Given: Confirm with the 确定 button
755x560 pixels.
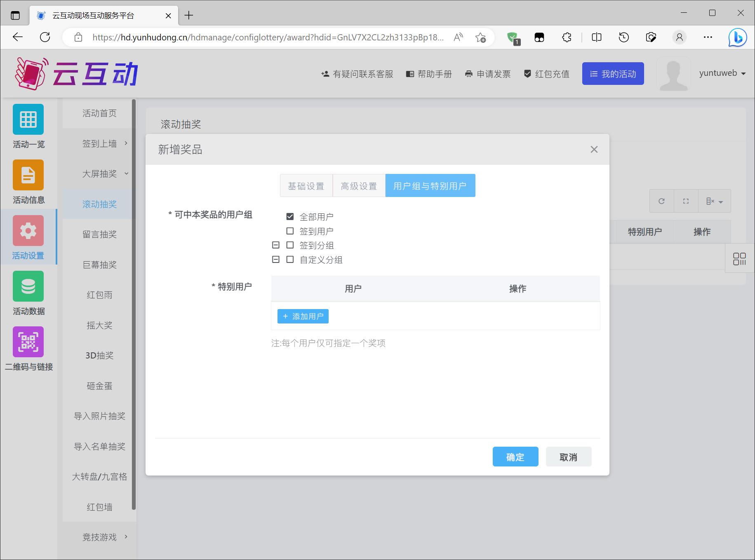Looking at the screenshot, I should click(515, 457).
